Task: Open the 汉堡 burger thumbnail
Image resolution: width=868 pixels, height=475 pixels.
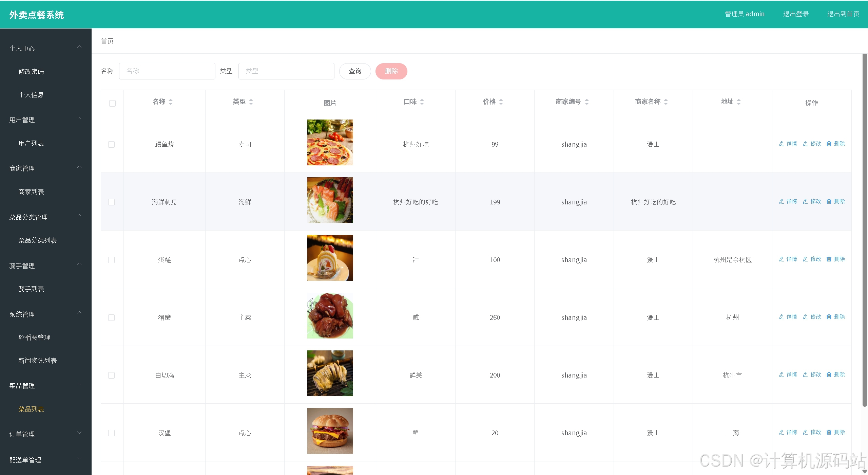Action: click(330, 431)
